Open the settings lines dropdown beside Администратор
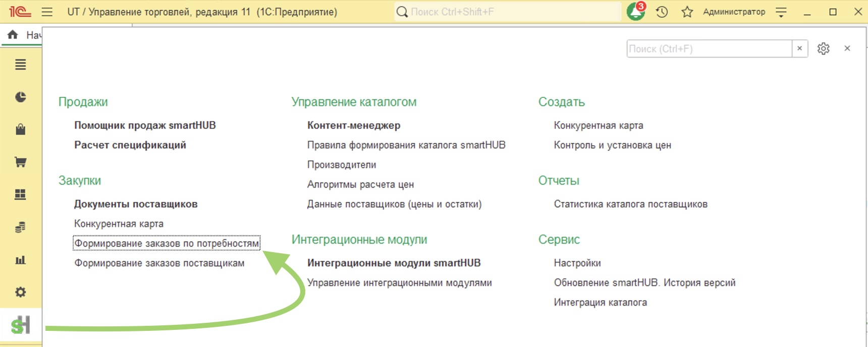Image resolution: width=868 pixels, height=347 pixels. (781, 12)
